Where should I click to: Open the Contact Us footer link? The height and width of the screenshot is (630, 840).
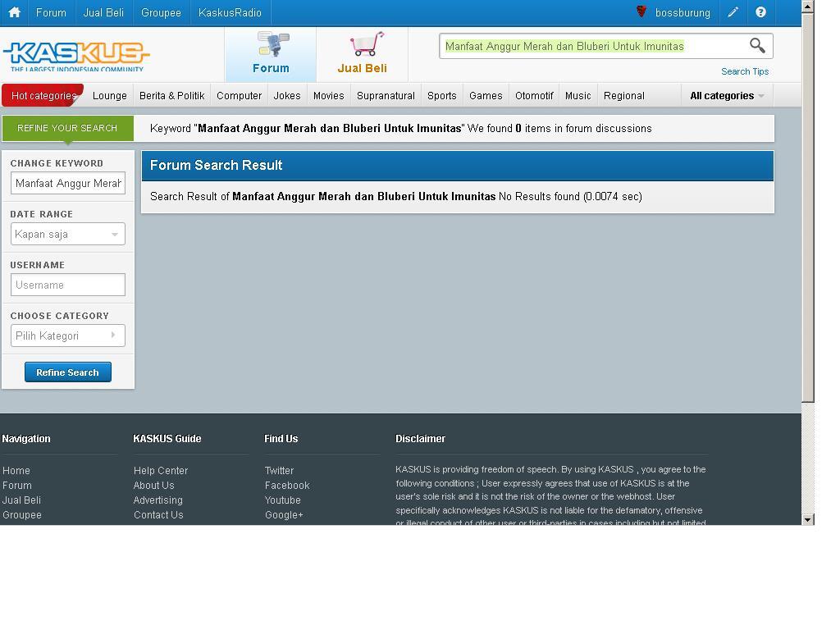point(158,515)
